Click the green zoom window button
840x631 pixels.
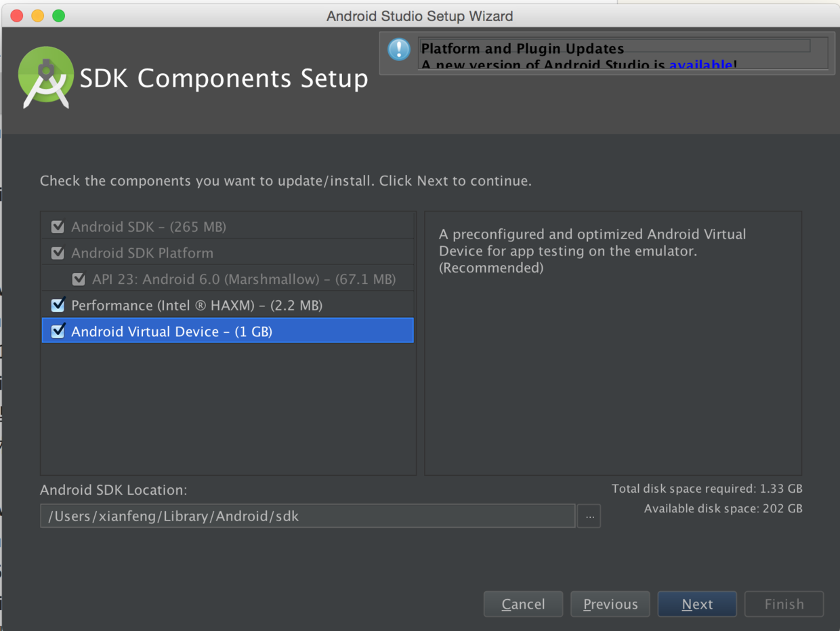(59, 16)
